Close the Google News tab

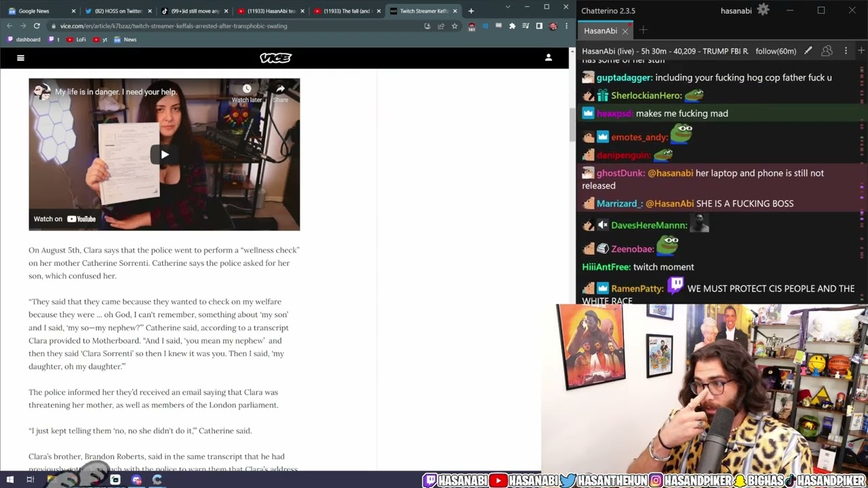pos(73,11)
